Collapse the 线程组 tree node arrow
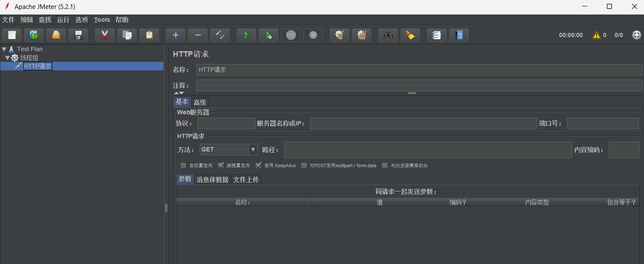 pyautogui.click(x=7, y=58)
